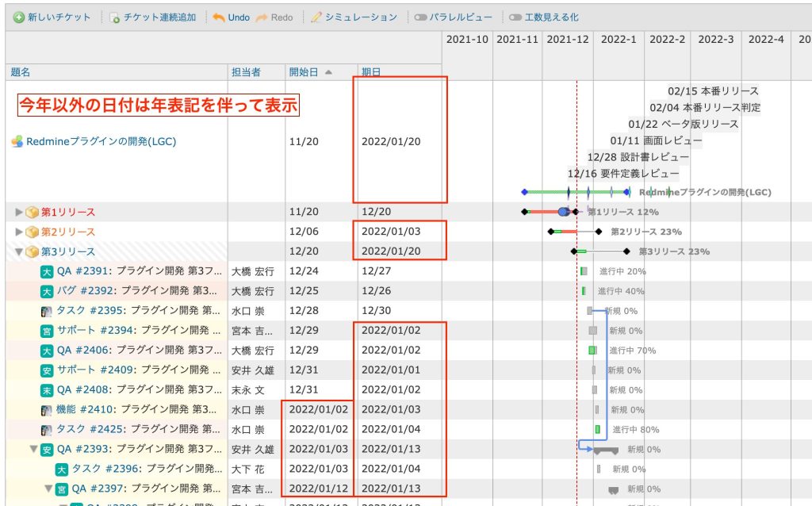Collapse the QA #2393 subtask tree
This screenshot has height=506, width=812.
33,449
